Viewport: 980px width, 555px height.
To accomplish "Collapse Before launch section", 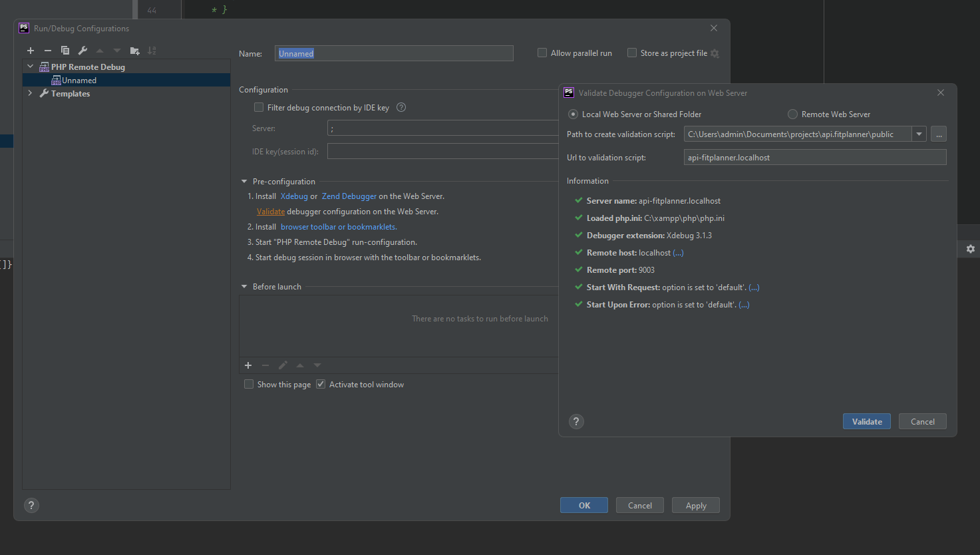I will coord(244,286).
